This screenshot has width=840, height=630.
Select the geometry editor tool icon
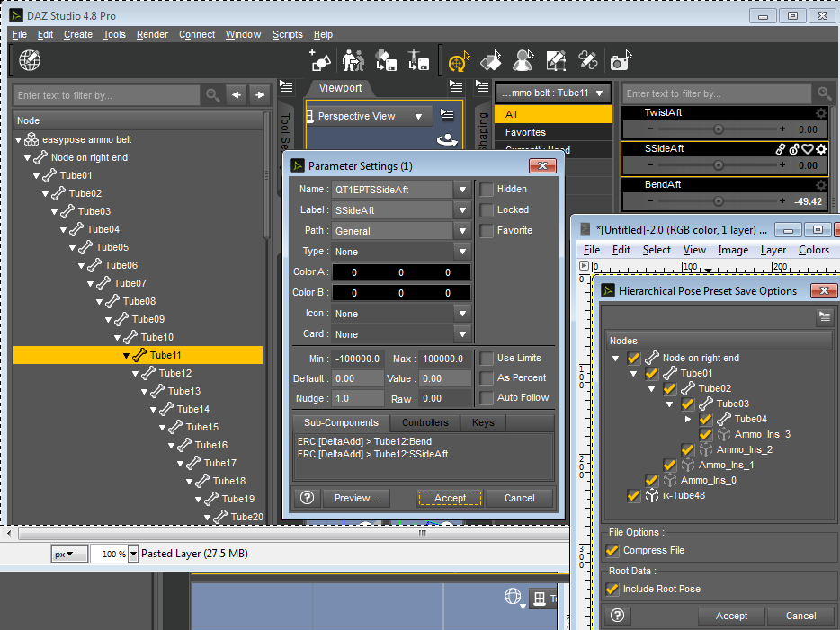point(556,60)
